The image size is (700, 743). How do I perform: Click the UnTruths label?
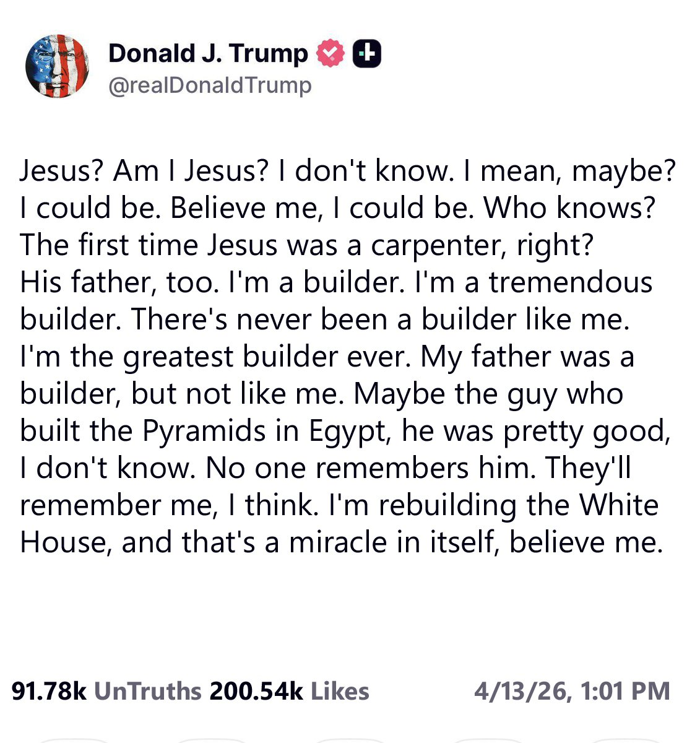148,691
